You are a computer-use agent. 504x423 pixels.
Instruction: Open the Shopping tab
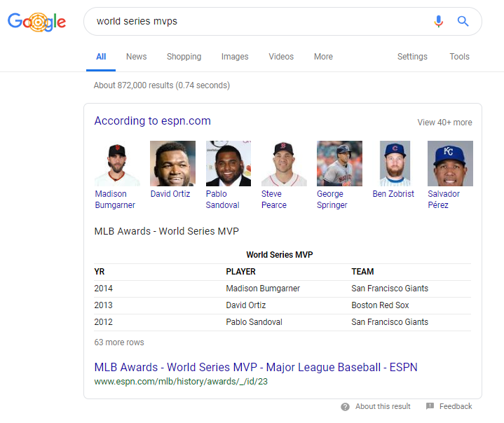[184, 57]
